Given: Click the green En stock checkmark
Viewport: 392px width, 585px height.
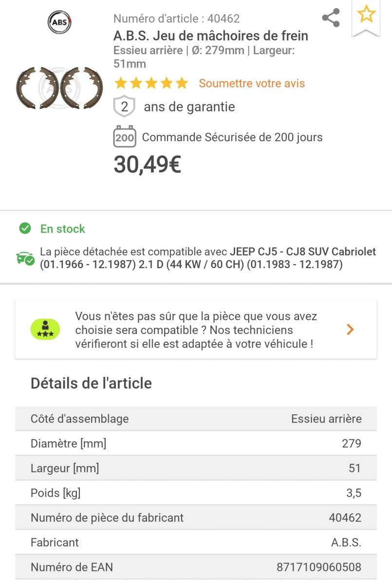Looking at the screenshot, I should pos(25,228).
